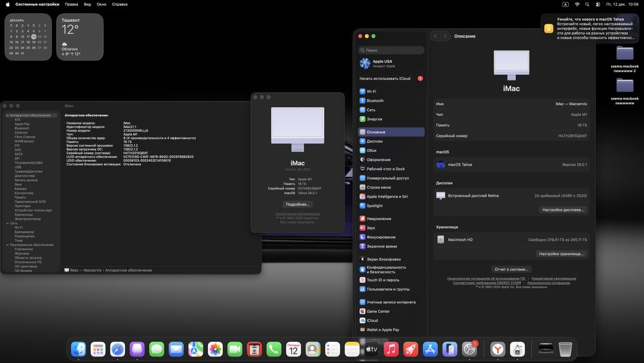Open the Trash in the Dock

[565, 349]
